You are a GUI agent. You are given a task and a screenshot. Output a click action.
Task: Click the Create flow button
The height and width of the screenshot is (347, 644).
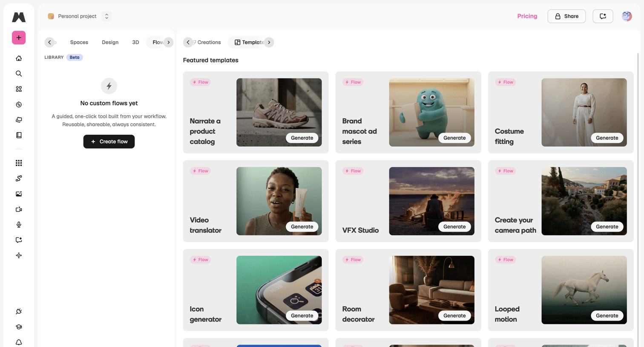click(109, 142)
